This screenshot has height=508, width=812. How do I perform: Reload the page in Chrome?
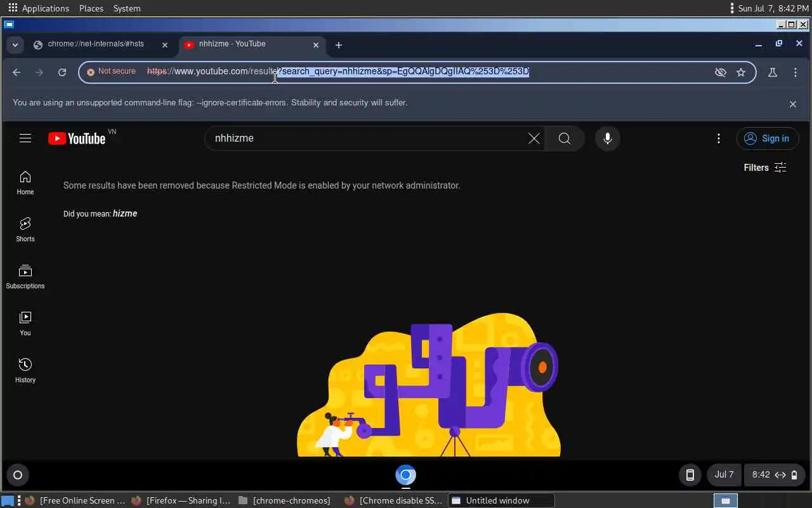point(62,72)
